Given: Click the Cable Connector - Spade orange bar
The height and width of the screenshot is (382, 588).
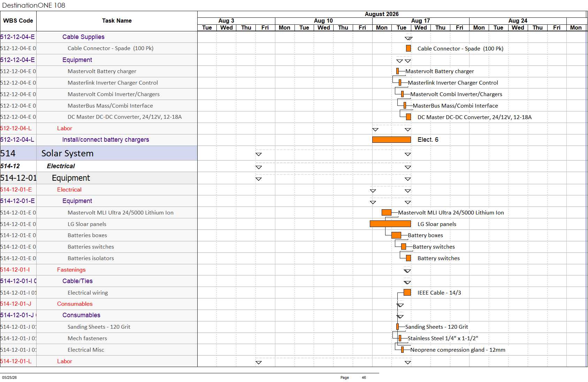Looking at the screenshot, I should (x=408, y=48).
